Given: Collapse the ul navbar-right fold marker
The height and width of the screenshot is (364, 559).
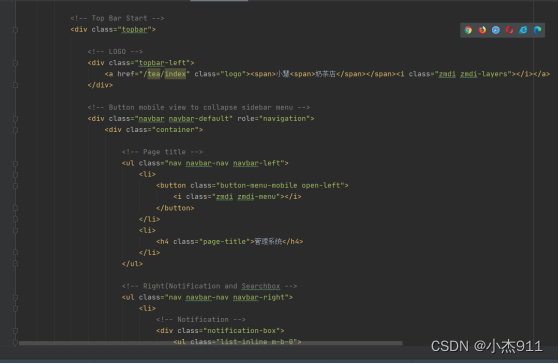Looking at the screenshot, I should 15,298.
